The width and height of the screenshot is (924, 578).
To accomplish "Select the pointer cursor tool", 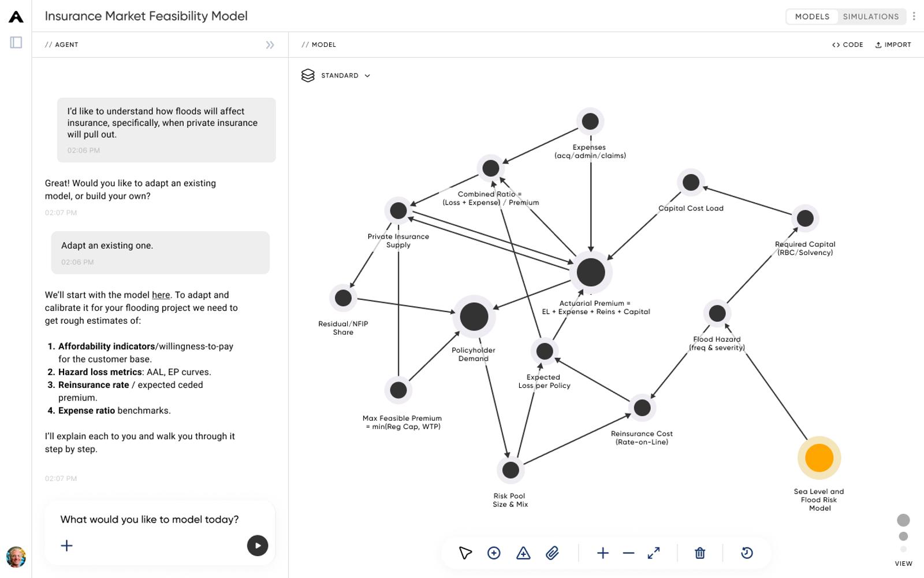I will point(465,553).
